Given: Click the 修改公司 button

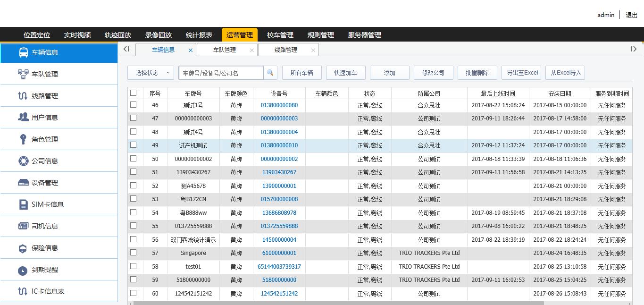Looking at the screenshot, I should click(x=434, y=73).
